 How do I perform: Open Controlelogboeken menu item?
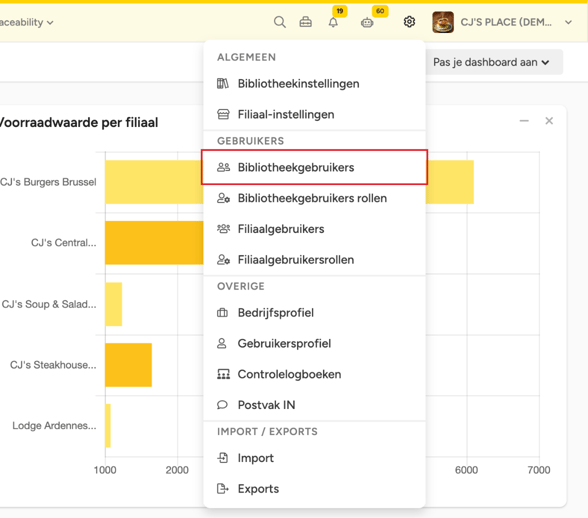pos(314,374)
